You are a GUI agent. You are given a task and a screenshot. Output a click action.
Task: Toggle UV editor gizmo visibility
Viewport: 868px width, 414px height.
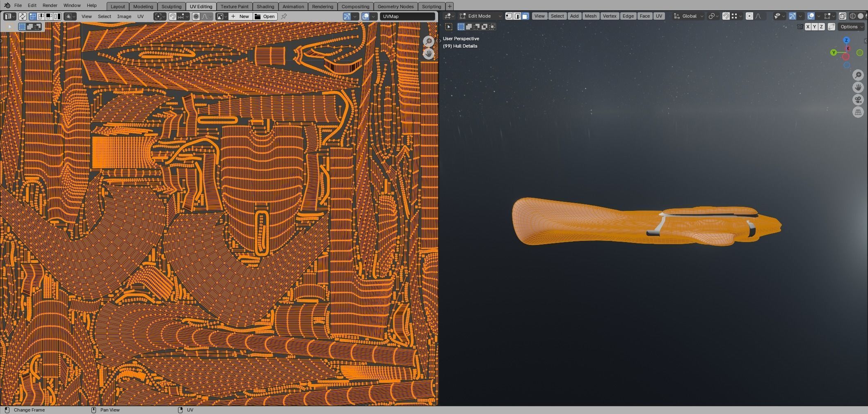pyautogui.click(x=347, y=16)
